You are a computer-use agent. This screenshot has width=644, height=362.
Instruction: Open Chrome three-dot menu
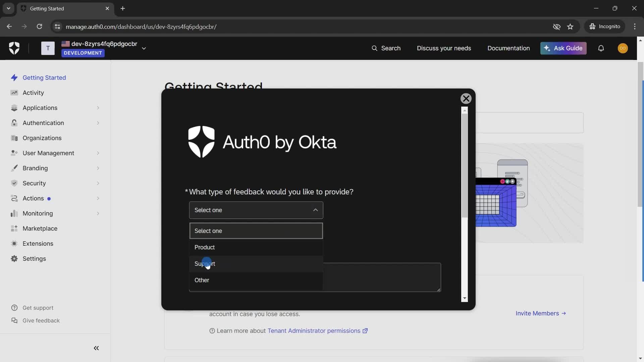tap(635, 26)
